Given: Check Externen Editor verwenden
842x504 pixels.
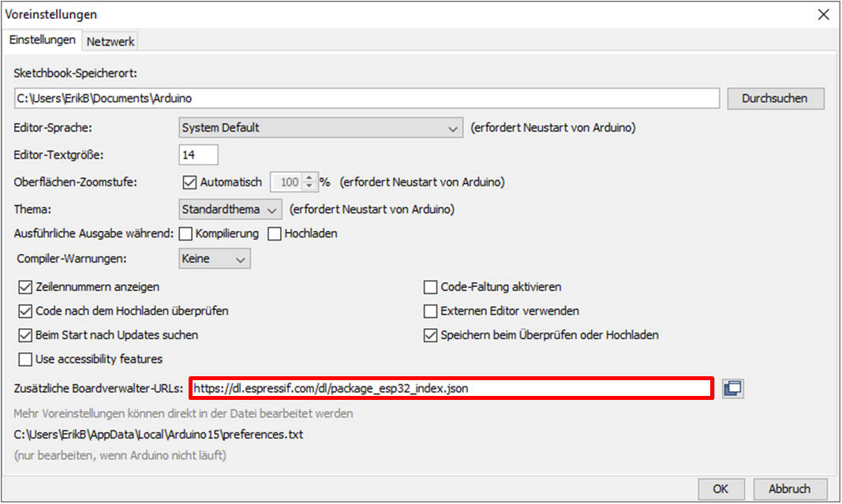Looking at the screenshot, I should 430,311.
